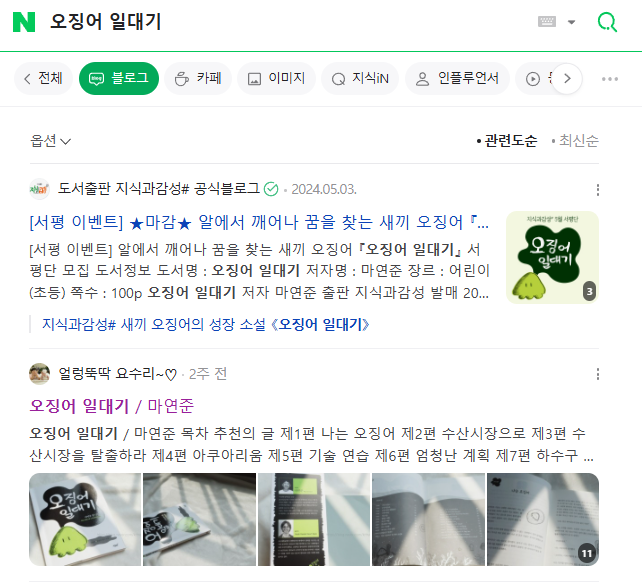The width and height of the screenshot is (642, 588).
Task: Open options menu for second blog result
Action: pyautogui.click(x=598, y=374)
